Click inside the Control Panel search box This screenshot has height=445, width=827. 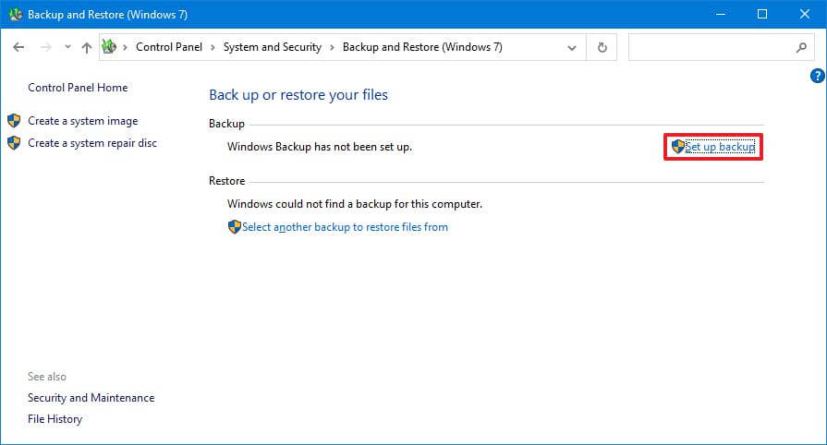point(710,47)
